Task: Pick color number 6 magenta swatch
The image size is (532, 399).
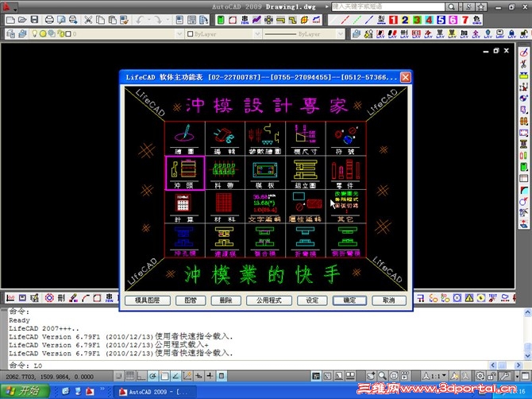Action: tap(453, 20)
